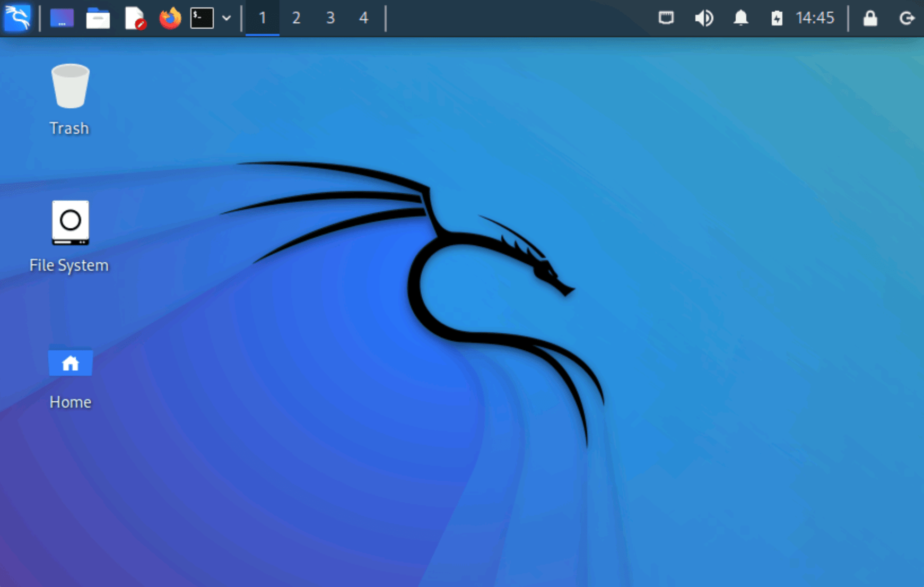Click the 14:45 clock
Image resolution: width=924 pixels, height=587 pixels.
coord(815,18)
